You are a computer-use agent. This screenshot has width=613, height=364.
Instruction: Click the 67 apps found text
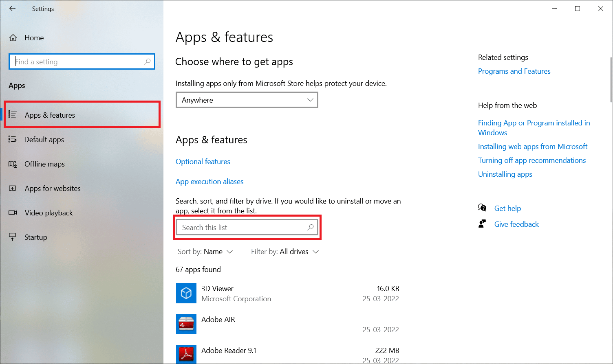point(198,270)
